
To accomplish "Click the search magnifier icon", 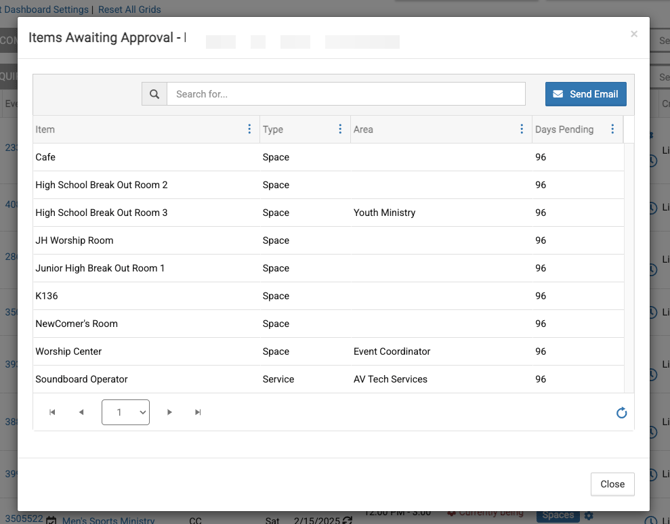I will pyautogui.click(x=154, y=94).
